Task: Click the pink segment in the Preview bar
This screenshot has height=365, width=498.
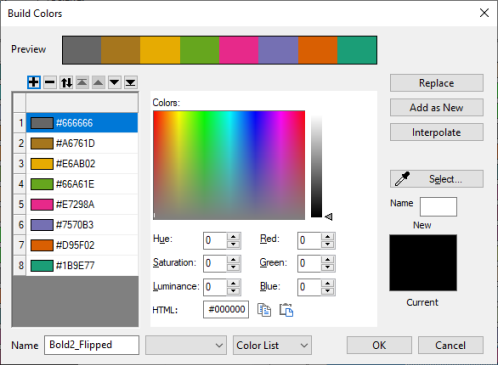Action: tap(239, 50)
